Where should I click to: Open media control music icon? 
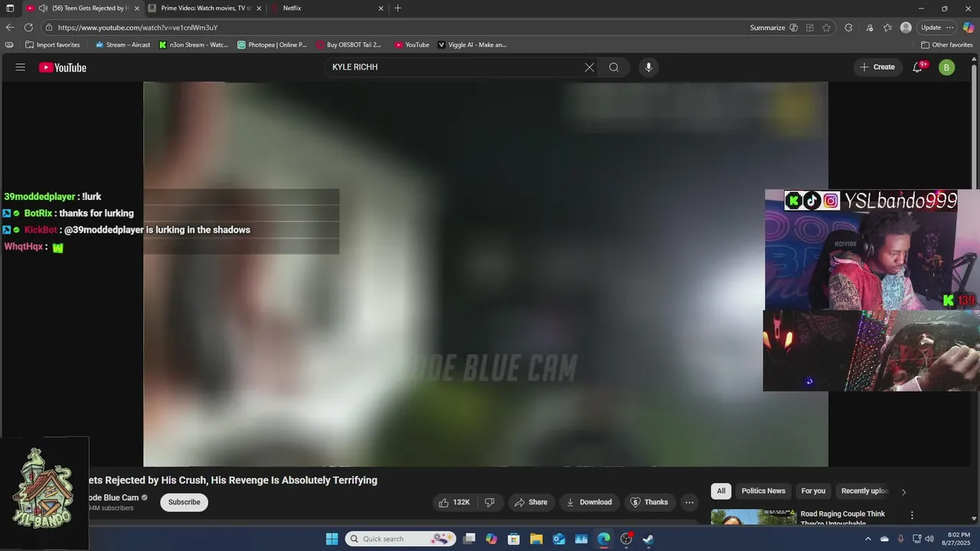[870, 28]
